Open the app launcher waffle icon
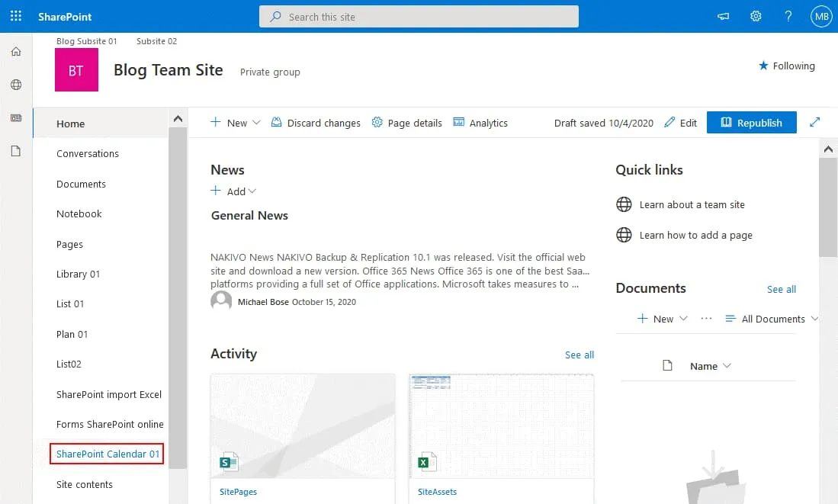 click(x=15, y=16)
